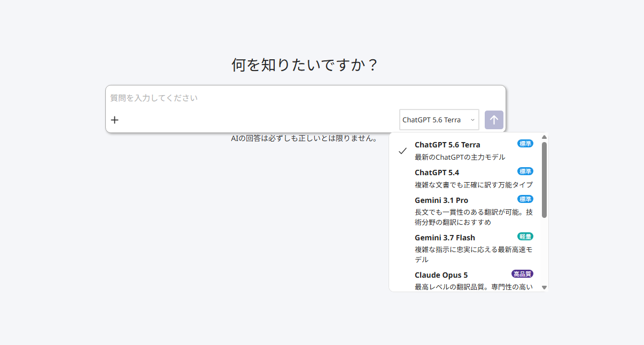This screenshot has height=345, width=644.
Task: Click the 標準 badge next to ChatGPT 5.4
Action: [x=525, y=171]
